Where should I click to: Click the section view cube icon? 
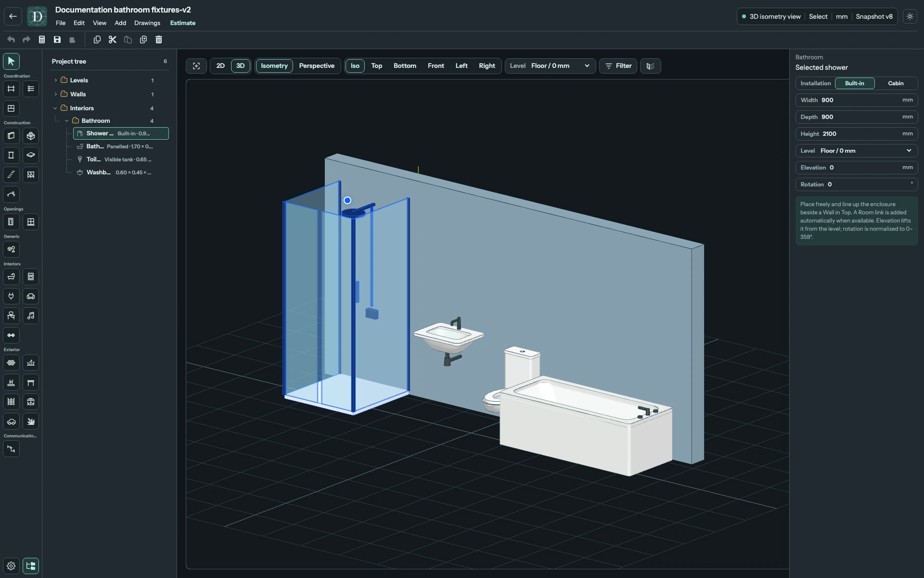[650, 66]
